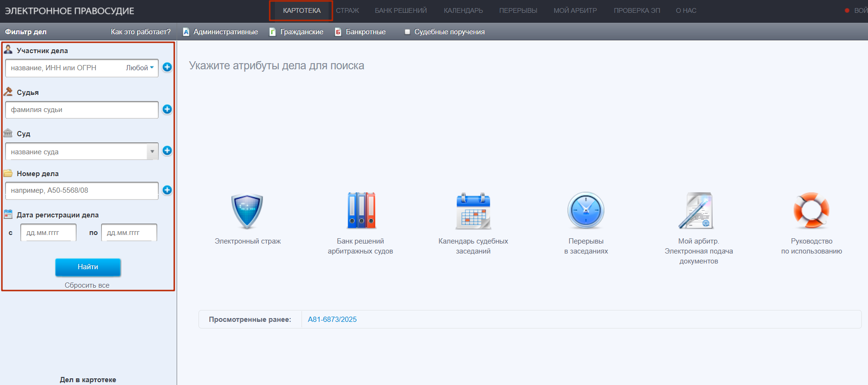Open Руководство по использованию lifebuoy icon

[x=811, y=211]
